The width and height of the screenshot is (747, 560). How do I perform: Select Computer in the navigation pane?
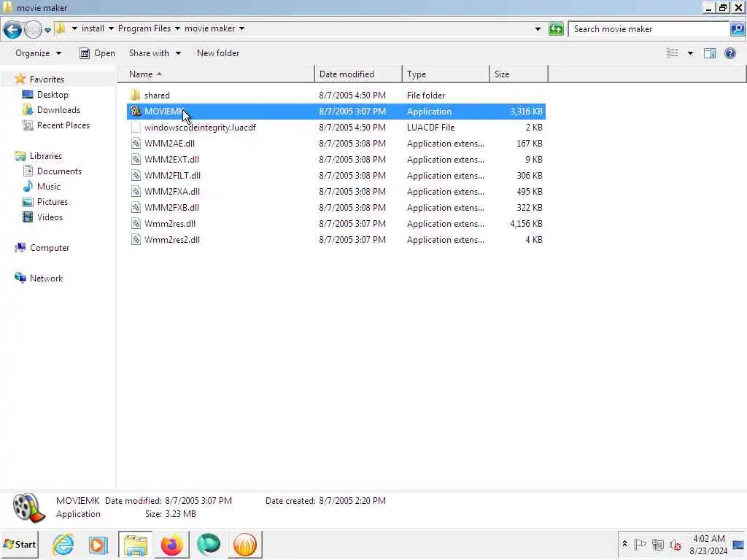click(50, 248)
